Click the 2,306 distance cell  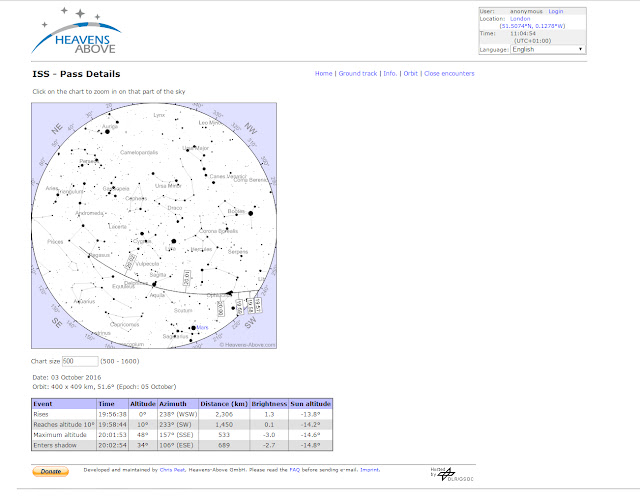pyautogui.click(x=224, y=414)
